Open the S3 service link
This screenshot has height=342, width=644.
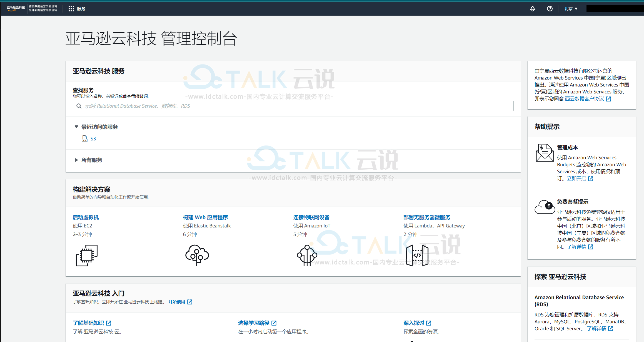click(93, 138)
